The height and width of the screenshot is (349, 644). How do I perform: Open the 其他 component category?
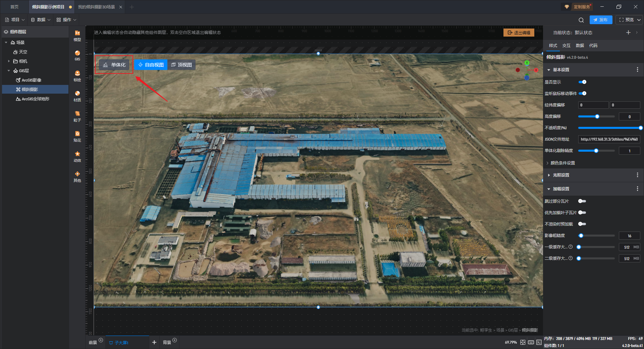[x=77, y=177]
